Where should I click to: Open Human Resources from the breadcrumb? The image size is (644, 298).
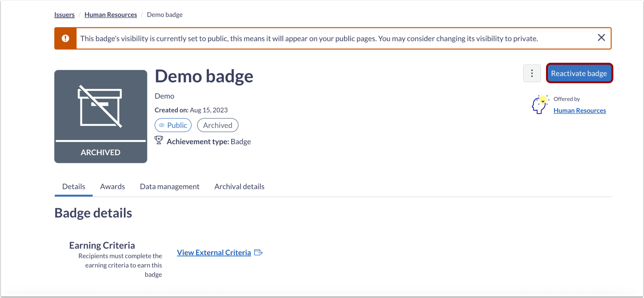(x=111, y=14)
